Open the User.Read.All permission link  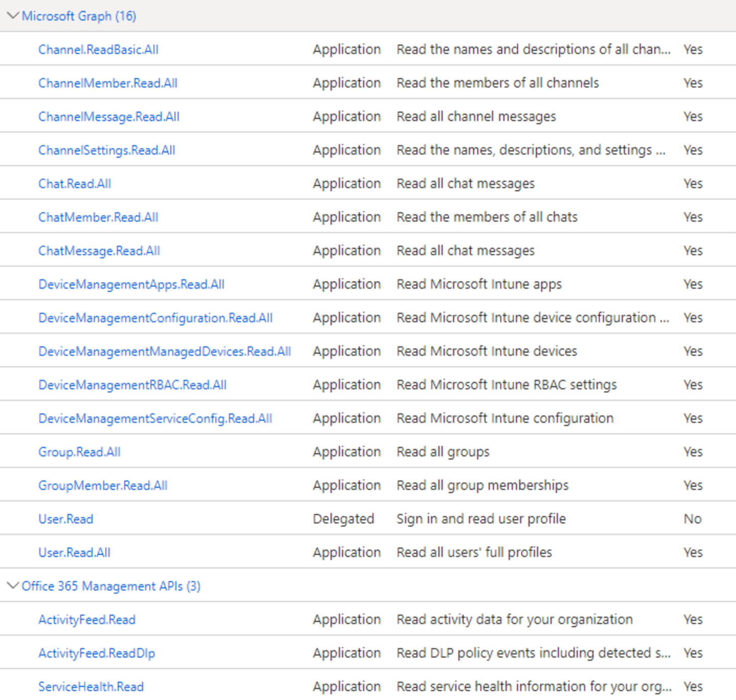[74, 553]
